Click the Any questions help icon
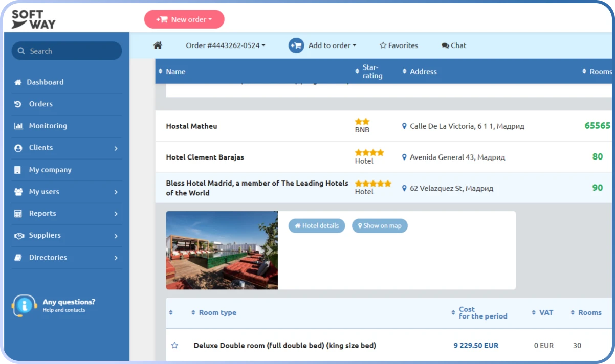Viewport: 615px width, 364px height. click(x=24, y=306)
